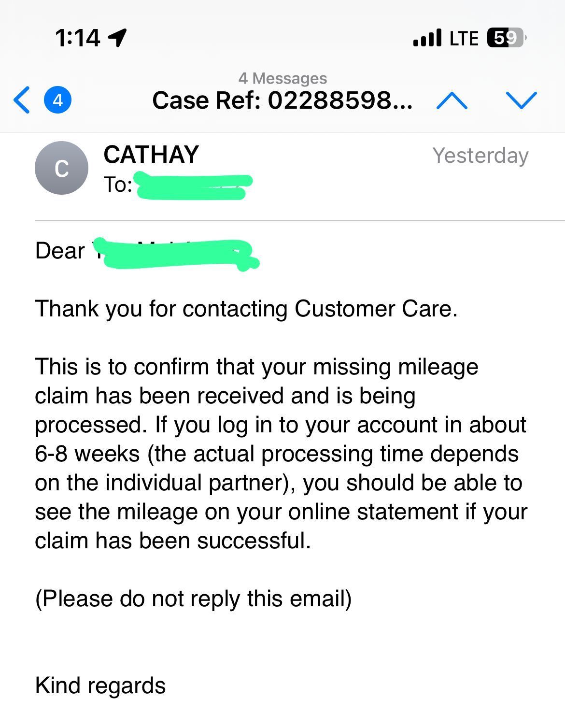The width and height of the screenshot is (565, 728).
Task: Tap the blue unread count badge
Action: (x=58, y=100)
